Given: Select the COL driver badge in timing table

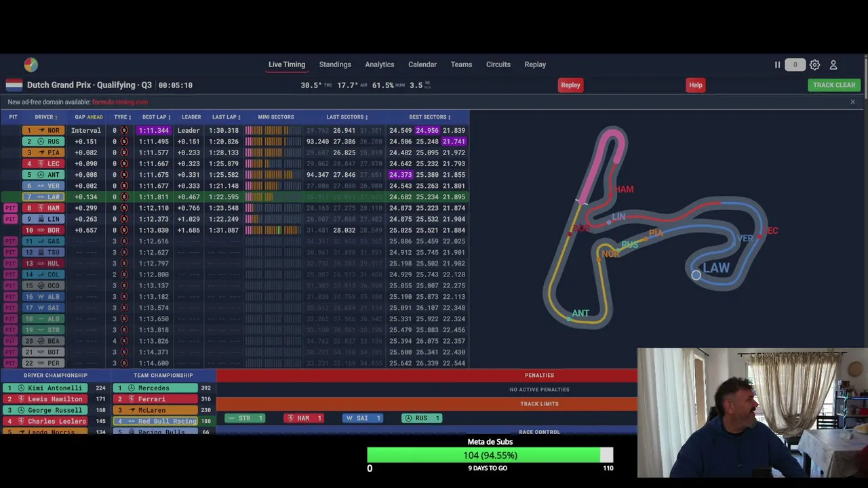Looking at the screenshot, I should (43, 274).
